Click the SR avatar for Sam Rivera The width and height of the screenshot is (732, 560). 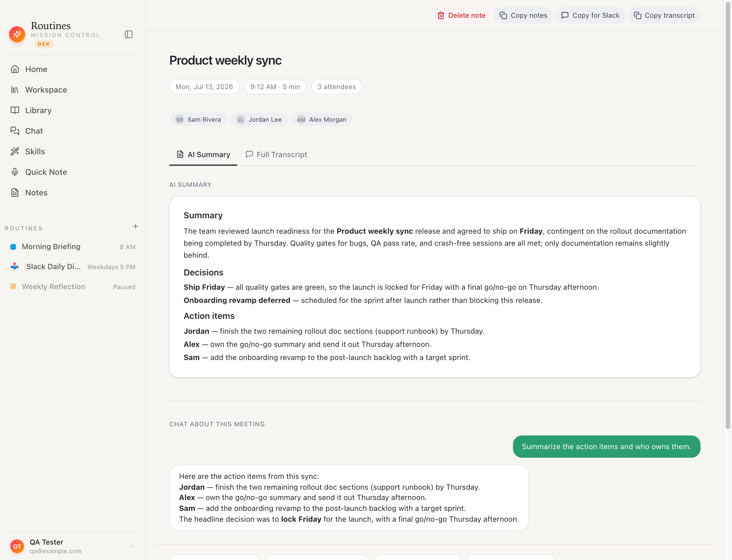pos(180,120)
